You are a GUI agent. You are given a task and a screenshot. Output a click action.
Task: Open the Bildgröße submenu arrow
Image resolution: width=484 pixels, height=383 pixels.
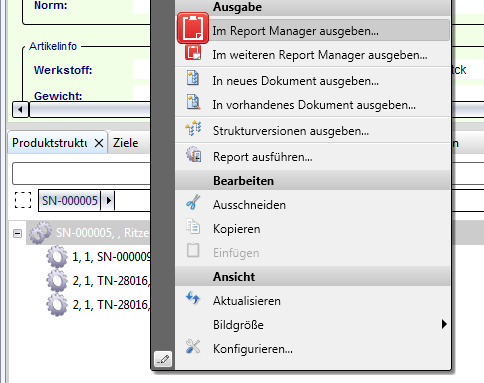click(444, 324)
